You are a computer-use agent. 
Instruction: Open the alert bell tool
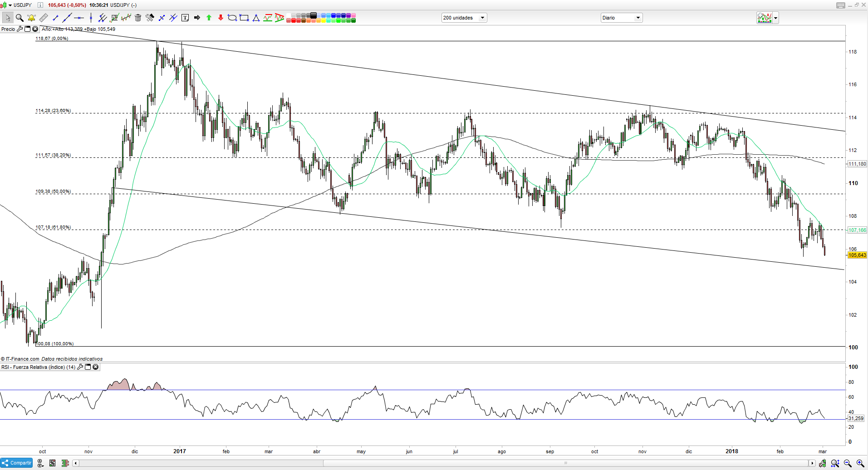tap(31, 18)
